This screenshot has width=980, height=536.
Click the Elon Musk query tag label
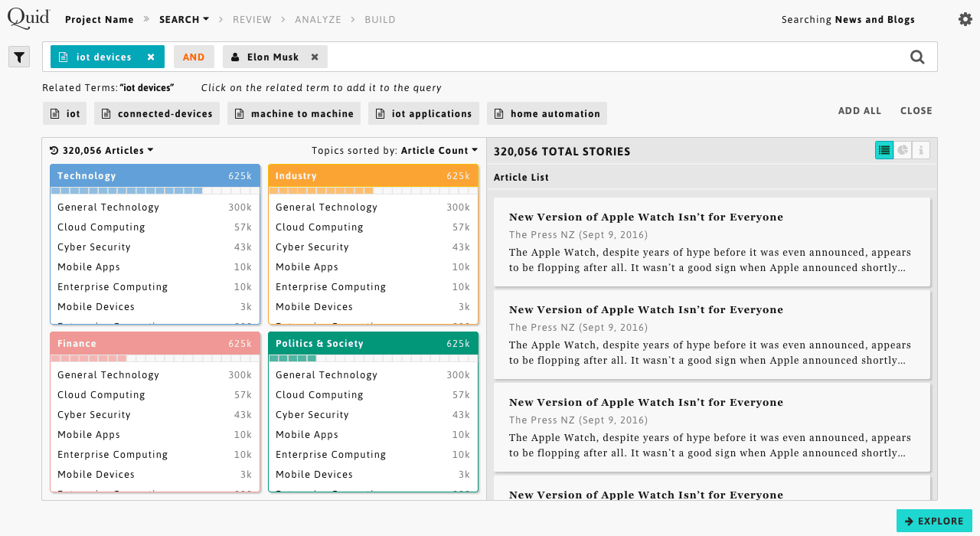(x=273, y=57)
